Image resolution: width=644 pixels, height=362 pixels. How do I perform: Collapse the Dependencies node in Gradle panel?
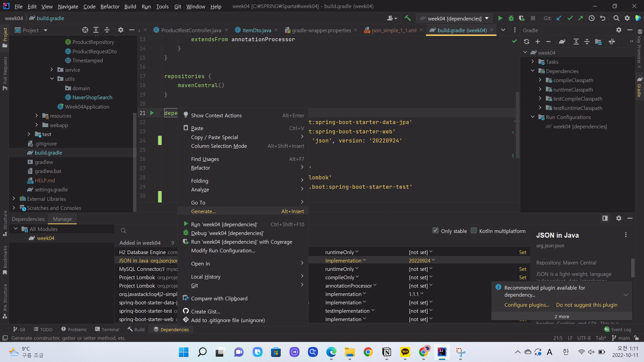click(x=533, y=71)
